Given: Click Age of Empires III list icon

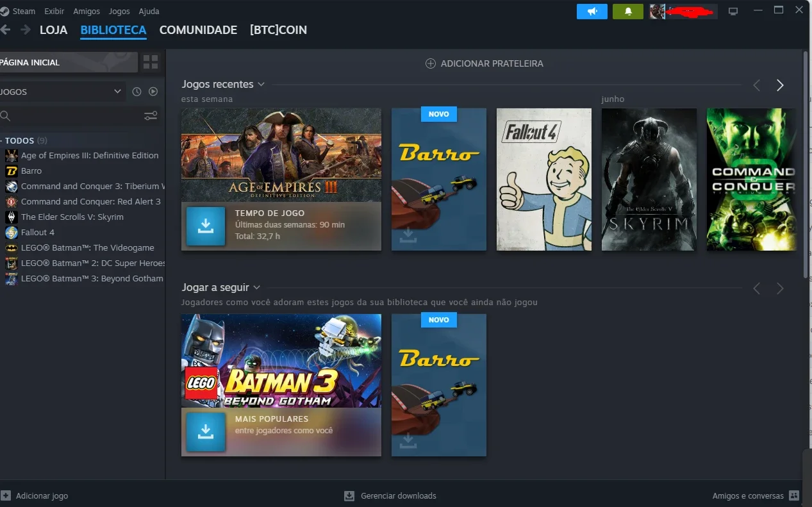Looking at the screenshot, I should (11, 155).
